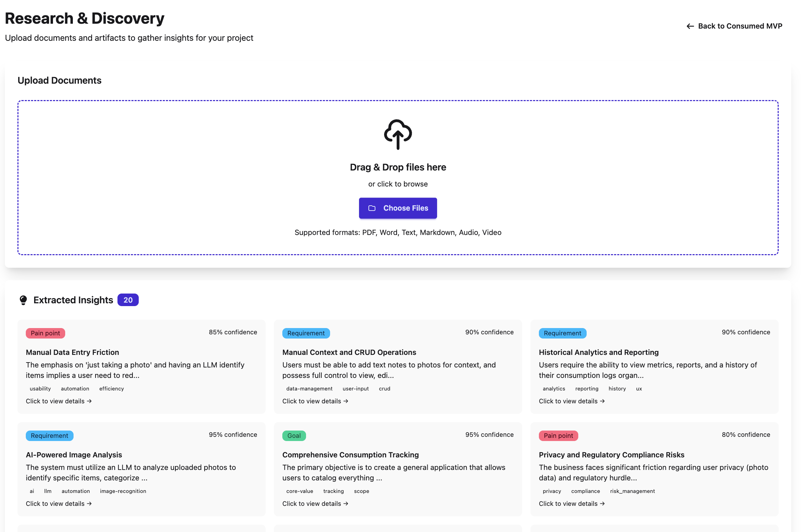Click the folder icon inside Choose Files button
This screenshot has width=801, height=532.
(372, 208)
